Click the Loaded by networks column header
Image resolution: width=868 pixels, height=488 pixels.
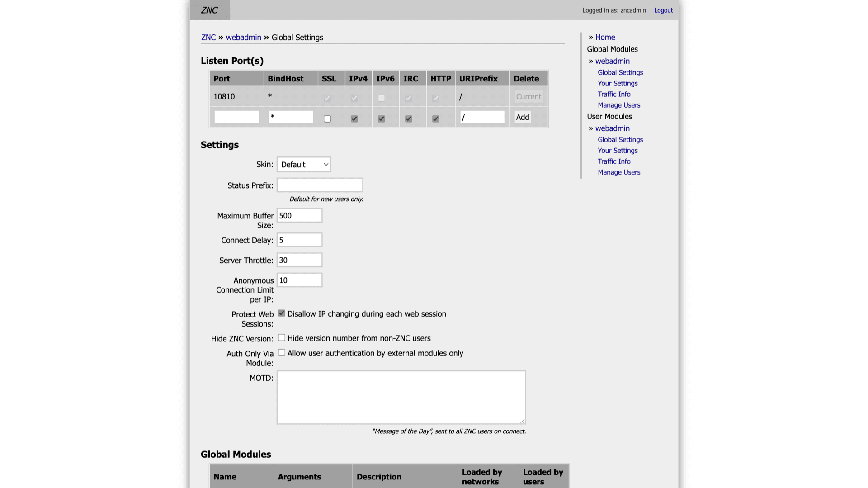tap(488, 477)
